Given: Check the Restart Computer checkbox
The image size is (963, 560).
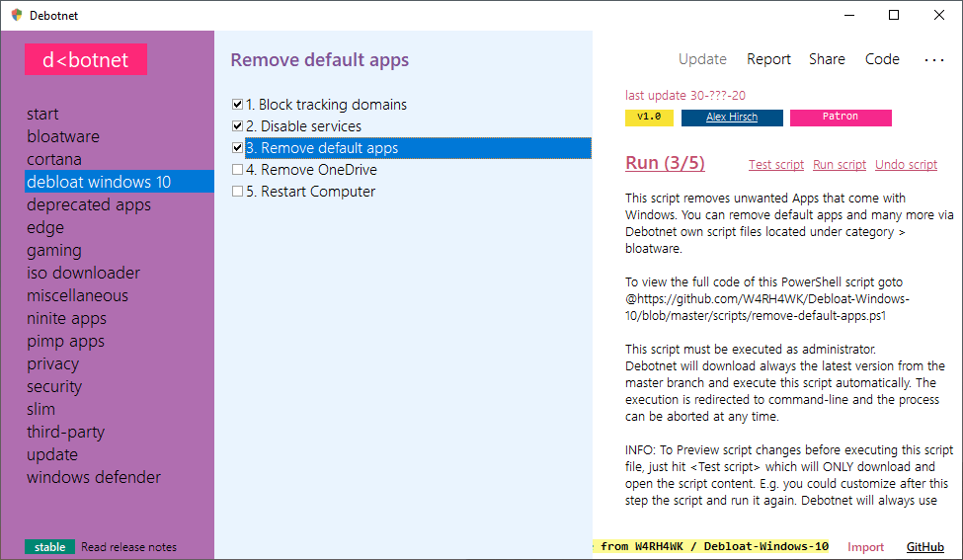Looking at the screenshot, I should pyautogui.click(x=237, y=192).
